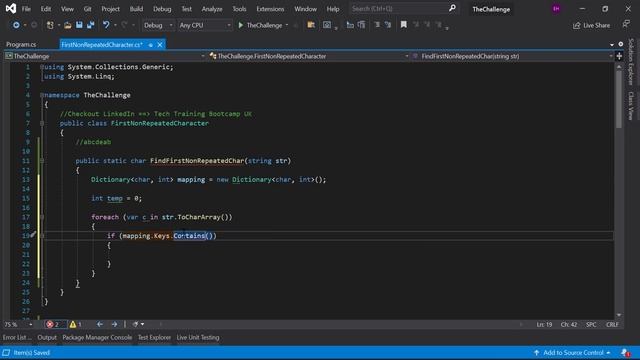This screenshot has height=360, width=640.
Task: Click the code cleanup broom icon
Action: pyautogui.click(x=136, y=324)
